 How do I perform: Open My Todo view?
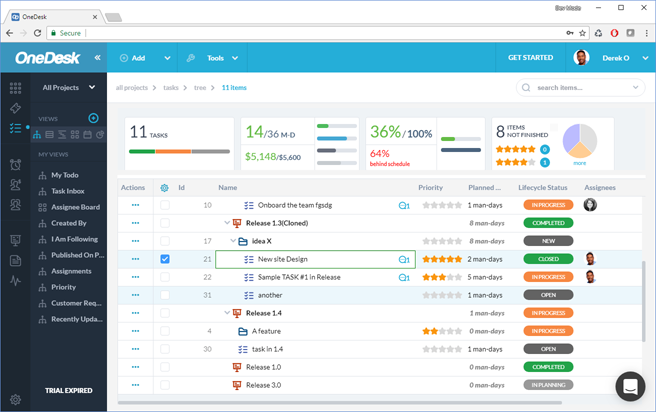click(x=65, y=175)
